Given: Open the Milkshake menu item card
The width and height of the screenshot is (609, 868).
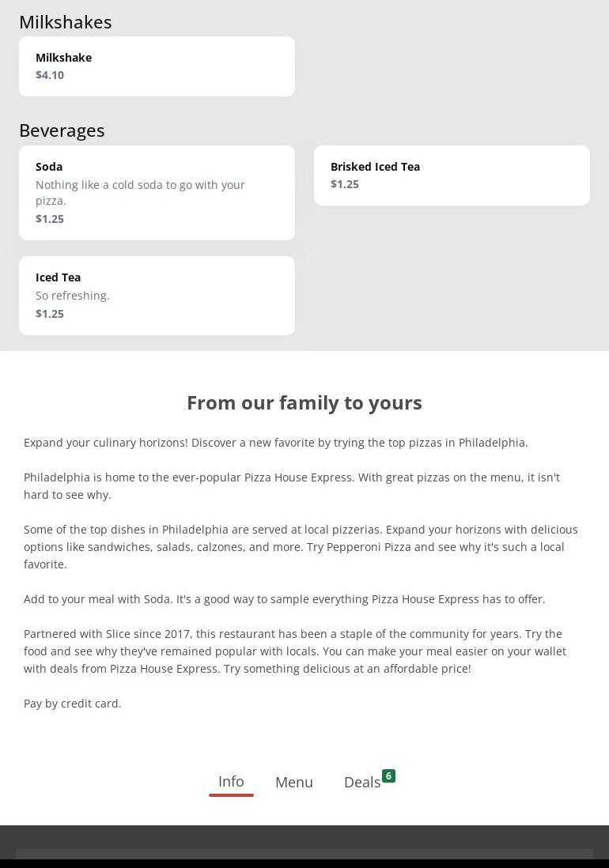Looking at the screenshot, I should [x=157, y=66].
